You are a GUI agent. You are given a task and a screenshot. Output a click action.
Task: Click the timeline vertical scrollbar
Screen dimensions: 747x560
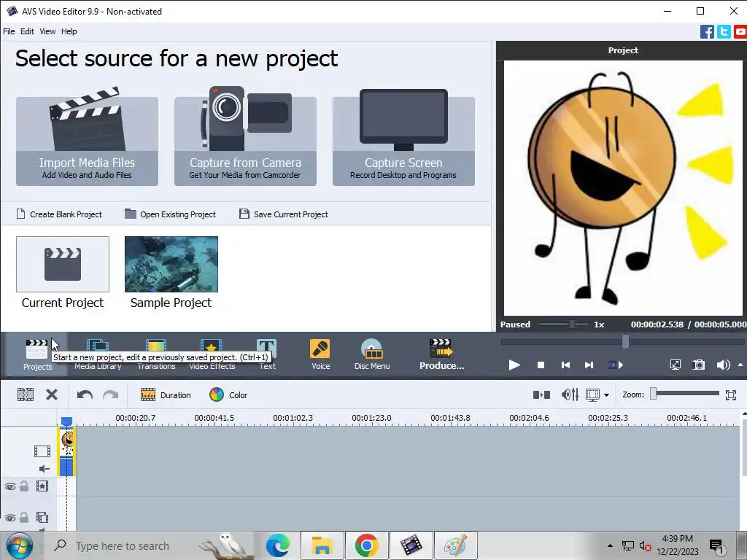(743, 447)
